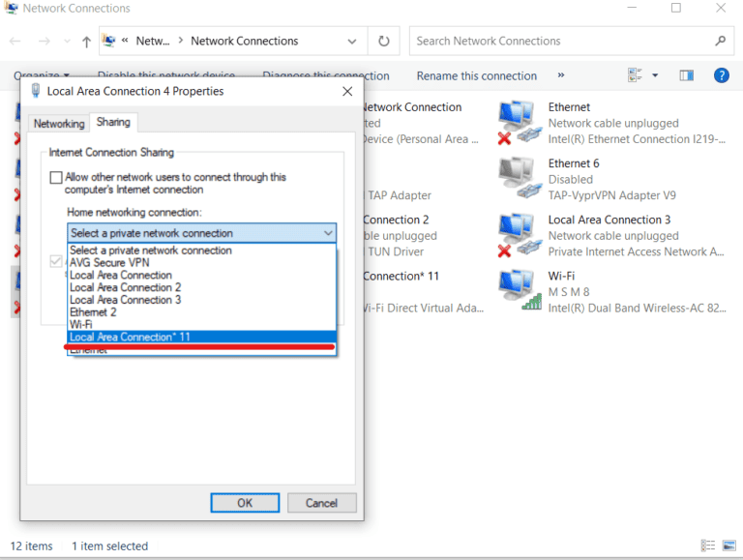Click the Ethernet 6 adapter icon
Viewport: 743px width, 560px height.
520,179
